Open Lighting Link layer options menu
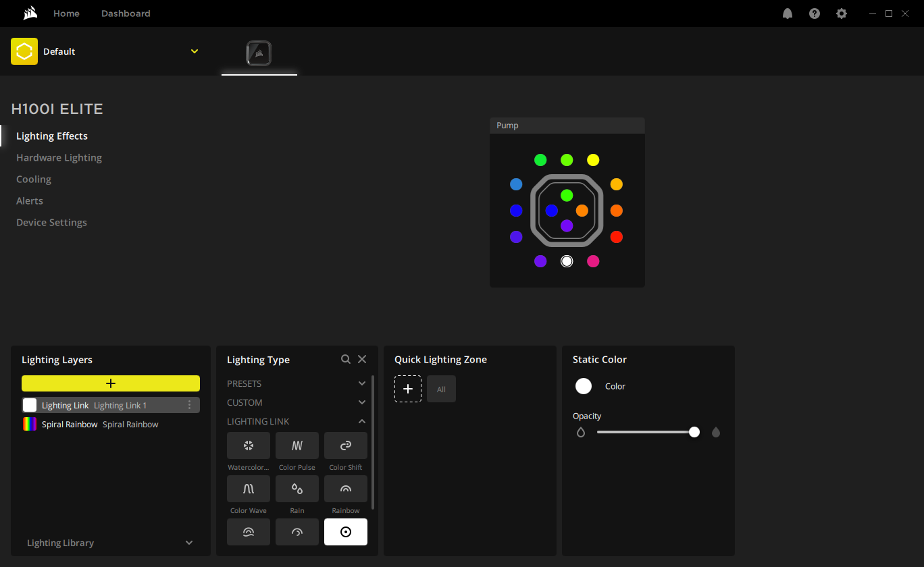The image size is (924, 567). 189,405
